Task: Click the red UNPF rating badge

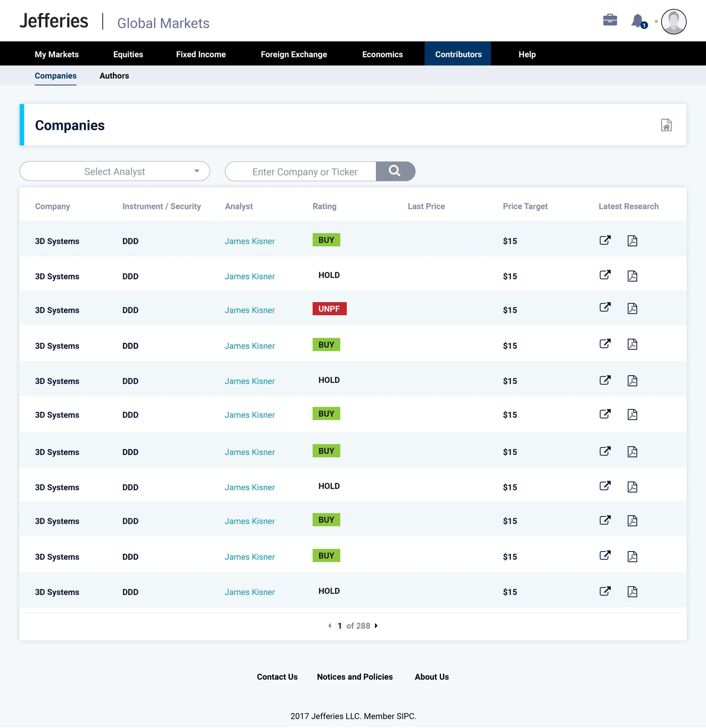Action: pos(329,309)
